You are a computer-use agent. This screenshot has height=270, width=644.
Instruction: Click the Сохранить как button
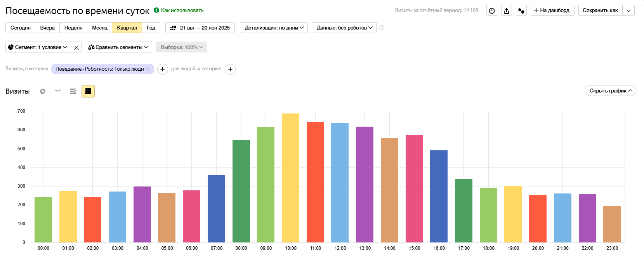pos(600,10)
